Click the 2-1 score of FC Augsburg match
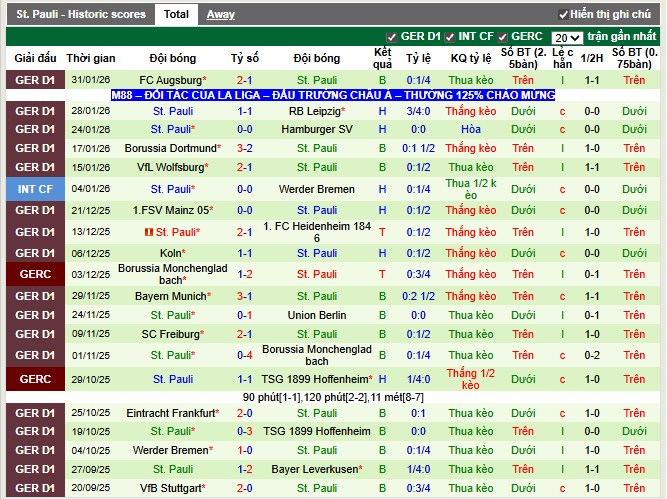The height and width of the screenshot is (499, 667). point(245,80)
